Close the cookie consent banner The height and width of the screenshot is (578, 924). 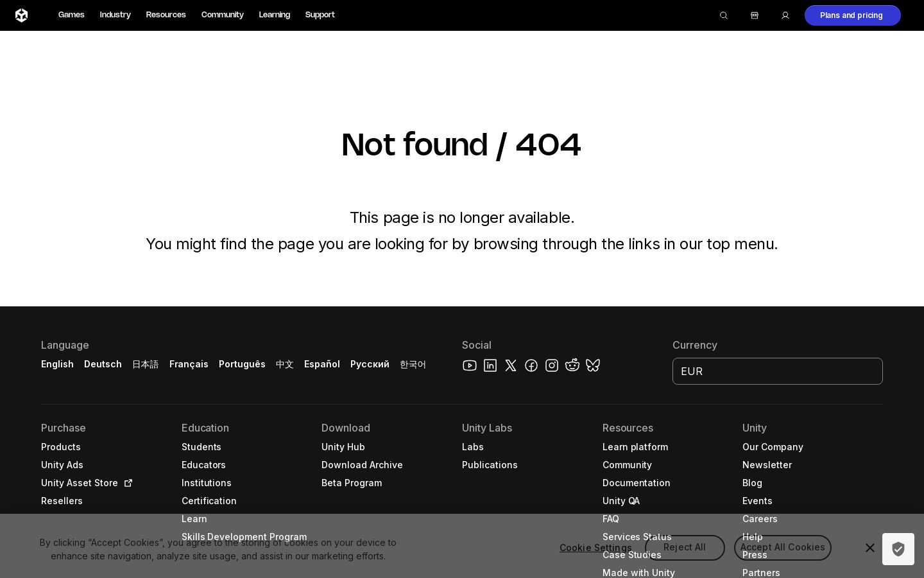pos(870,548)
